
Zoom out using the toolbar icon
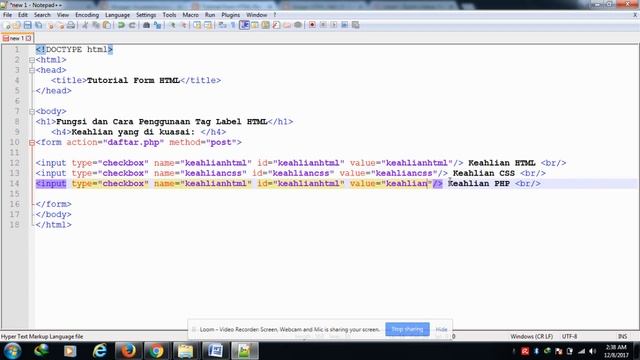point(184,25)
